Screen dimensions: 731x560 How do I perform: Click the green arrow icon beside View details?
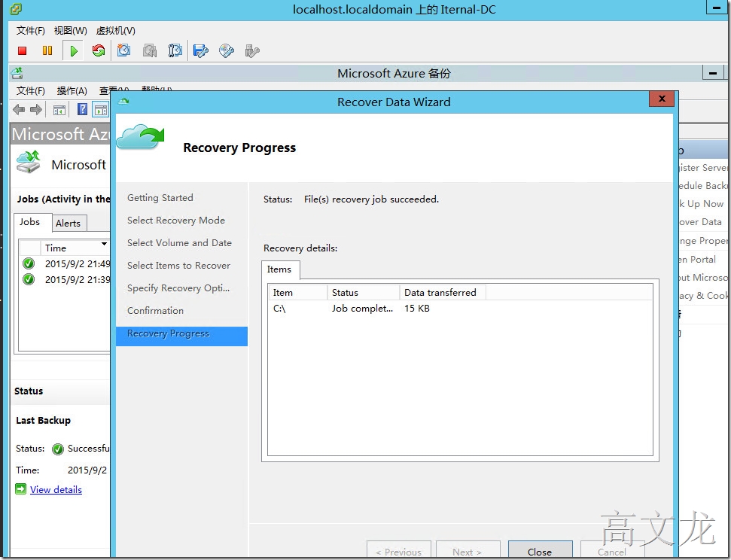pyautogui.click(x=20, y=488)
